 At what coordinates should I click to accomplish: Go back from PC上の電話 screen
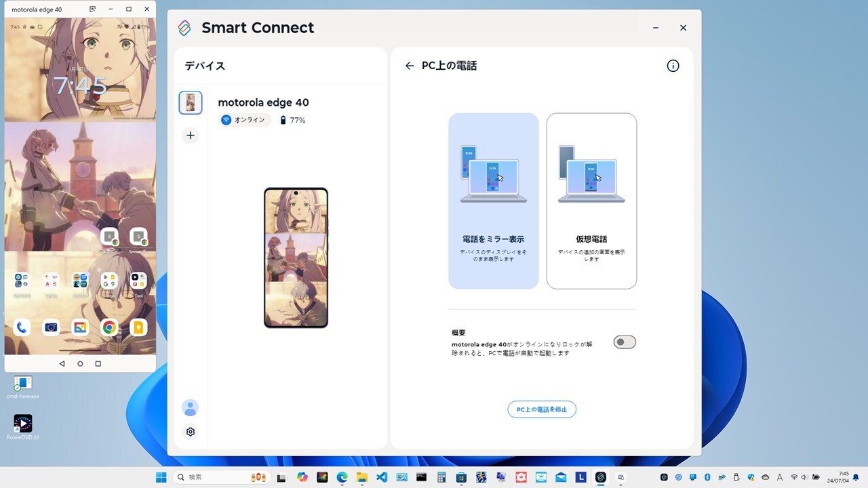click(409, 66)
